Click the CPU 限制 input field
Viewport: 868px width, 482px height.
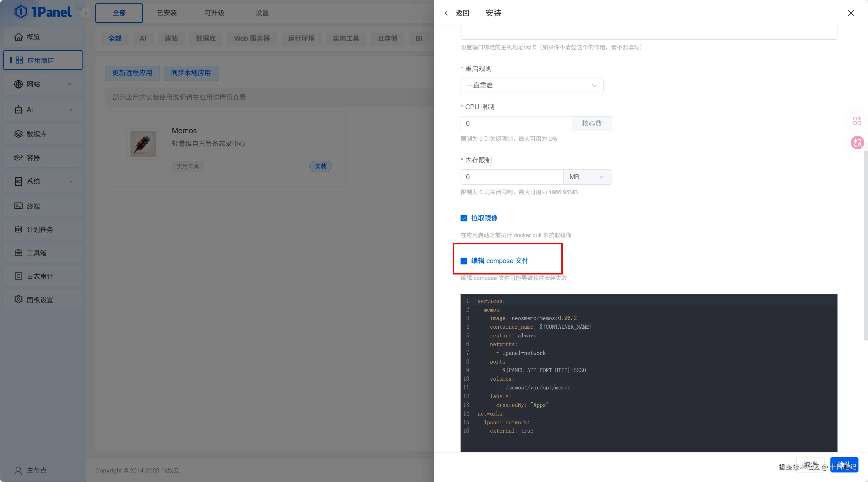516,124
